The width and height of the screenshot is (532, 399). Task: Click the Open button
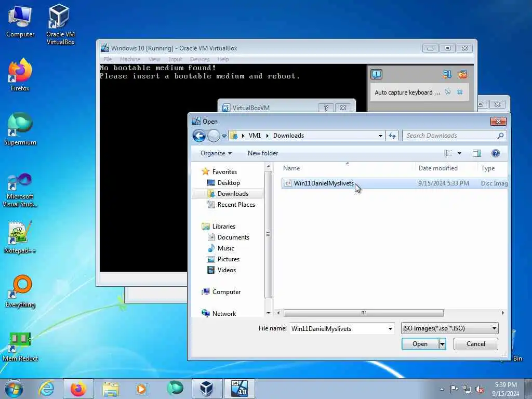(420, 344)
